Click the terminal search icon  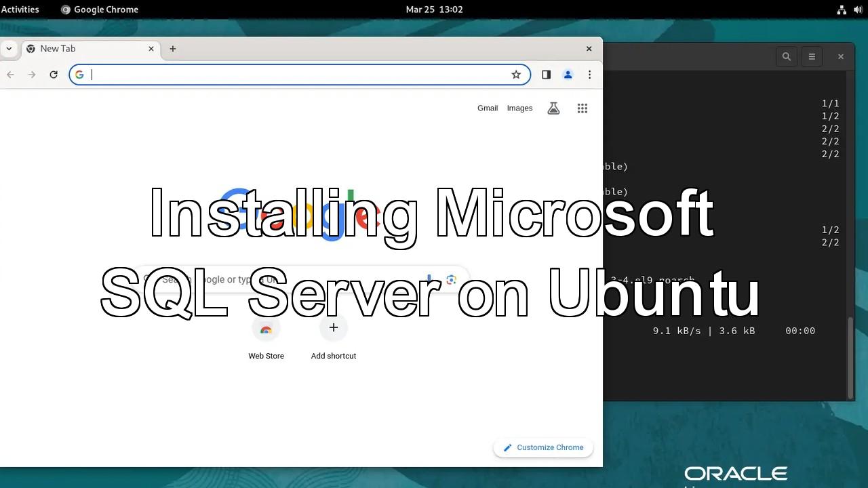[786, 57]
